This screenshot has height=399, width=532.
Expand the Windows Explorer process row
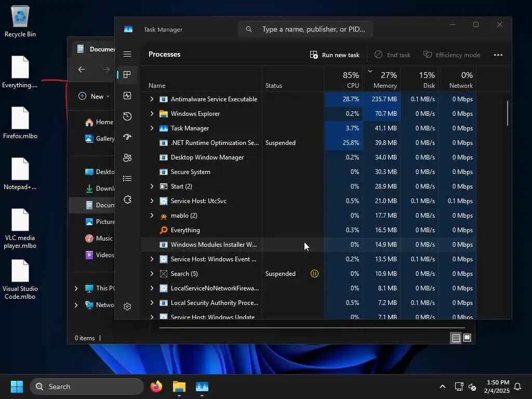(152, 114)
